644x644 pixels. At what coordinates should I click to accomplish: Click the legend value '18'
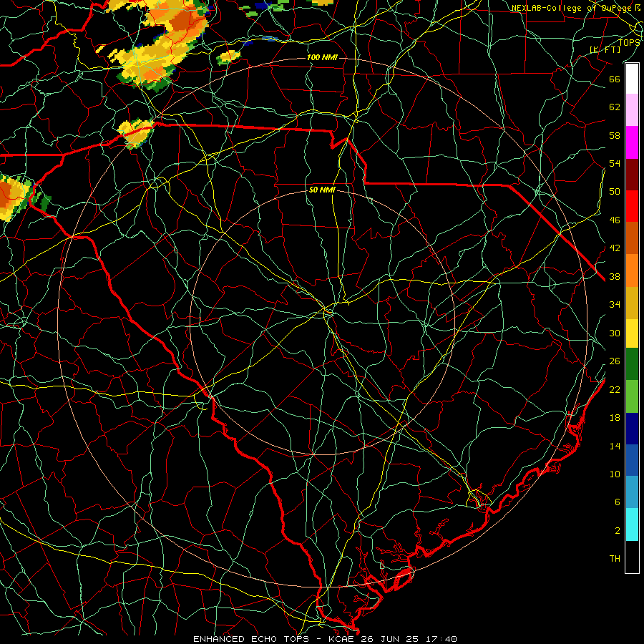[x=615, y=418]
